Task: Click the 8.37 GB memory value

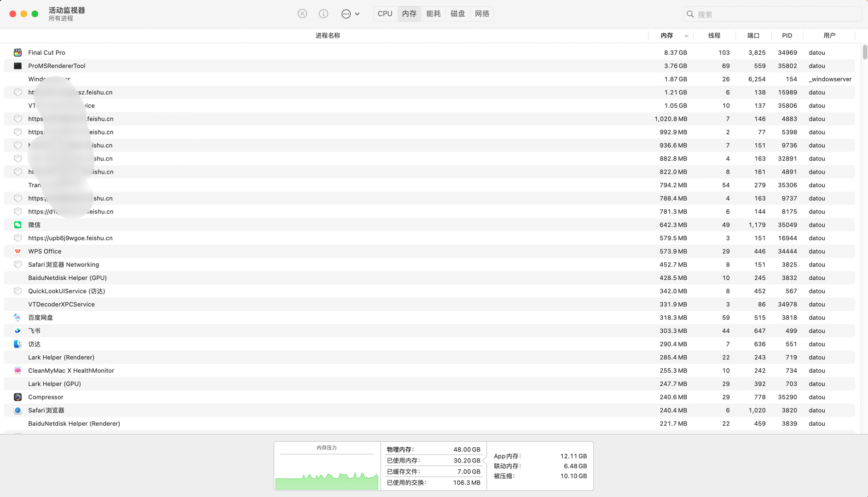Action: [675, 52]
